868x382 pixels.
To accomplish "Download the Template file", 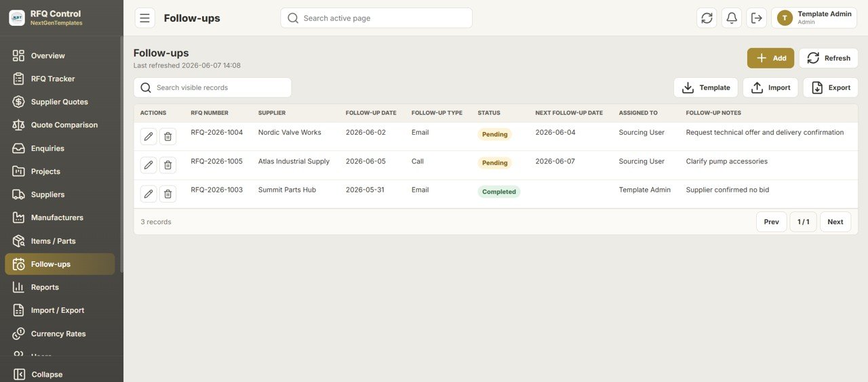I will [x=706, y=87].
